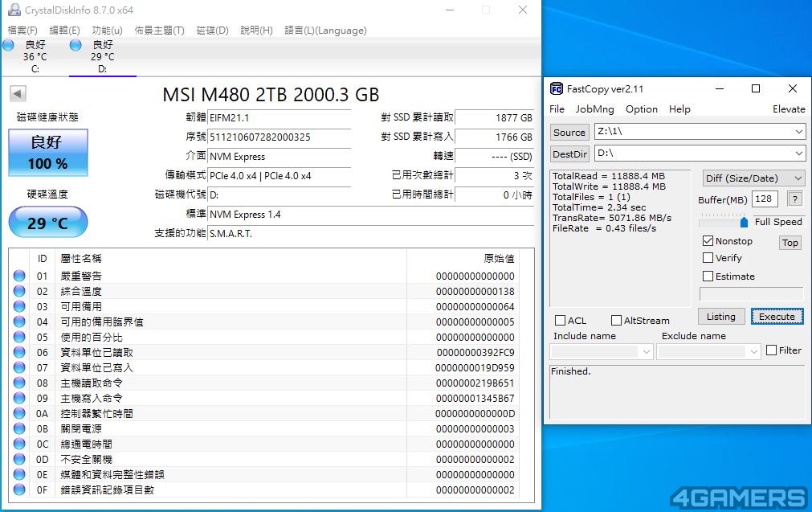Screen dimensions: 812x512
Task: Click the Finished. status log area
Action: tap(677, 391)
